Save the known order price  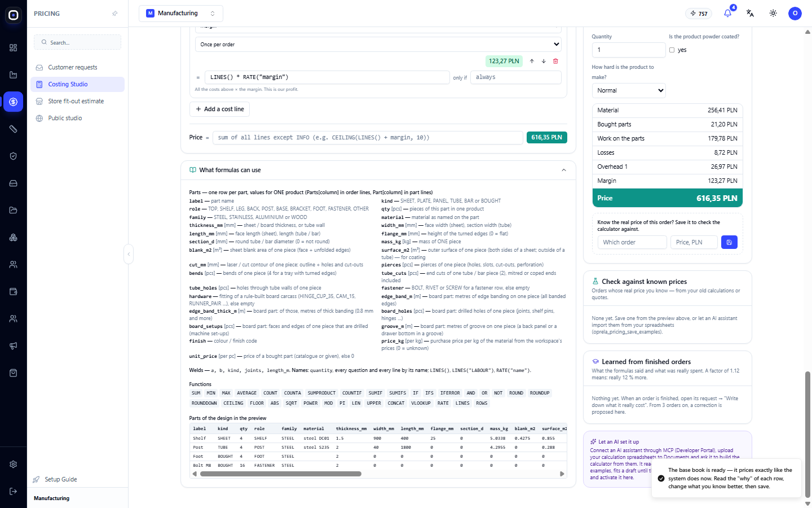[x=729, y=242]
